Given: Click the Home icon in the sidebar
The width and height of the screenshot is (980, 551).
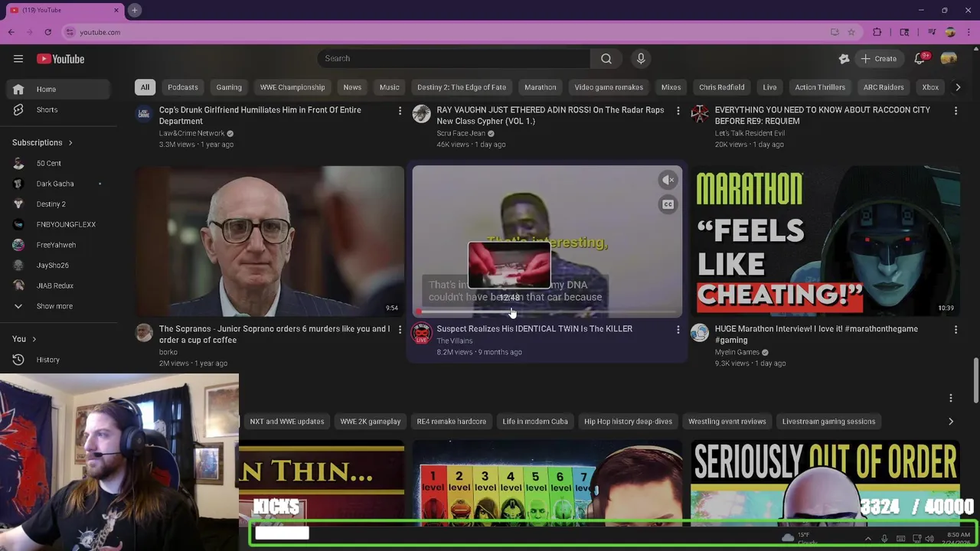Looking at the screenshot, I should tap(18, 90).
